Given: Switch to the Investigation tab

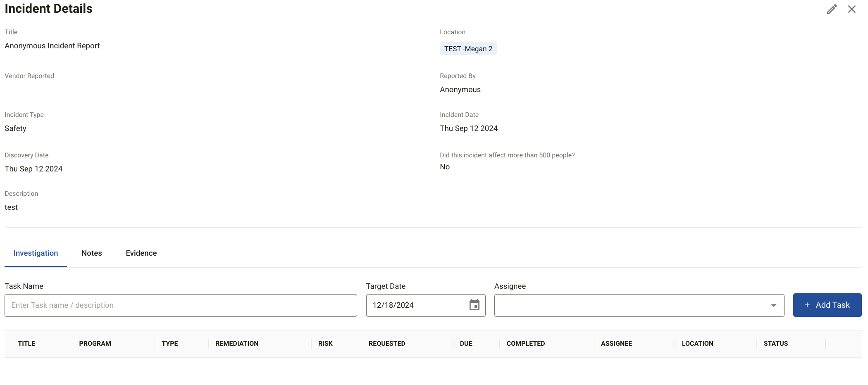Looking at the screenshot, I should [36, 253].
